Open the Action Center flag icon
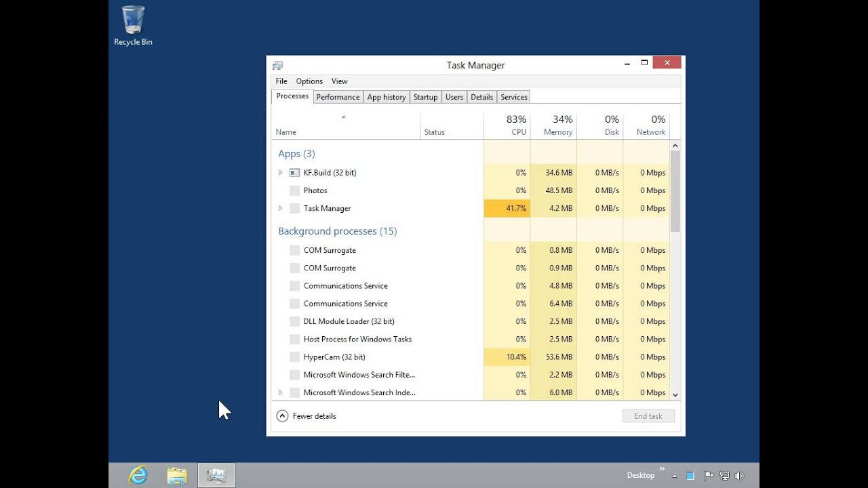Image resolution: width=868 pixels, height=488 pixels. (708, 476)
